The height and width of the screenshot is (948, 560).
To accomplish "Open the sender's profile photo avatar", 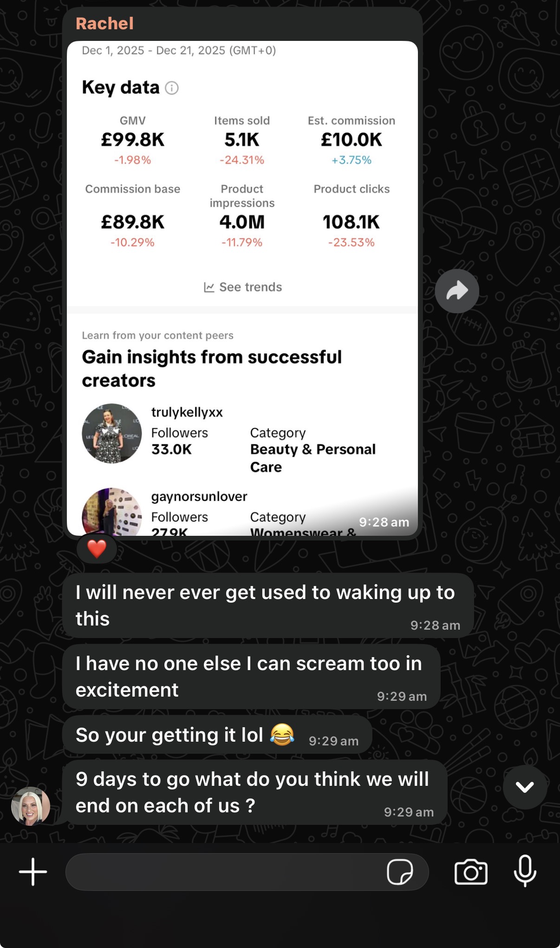I will pos(31,806).
